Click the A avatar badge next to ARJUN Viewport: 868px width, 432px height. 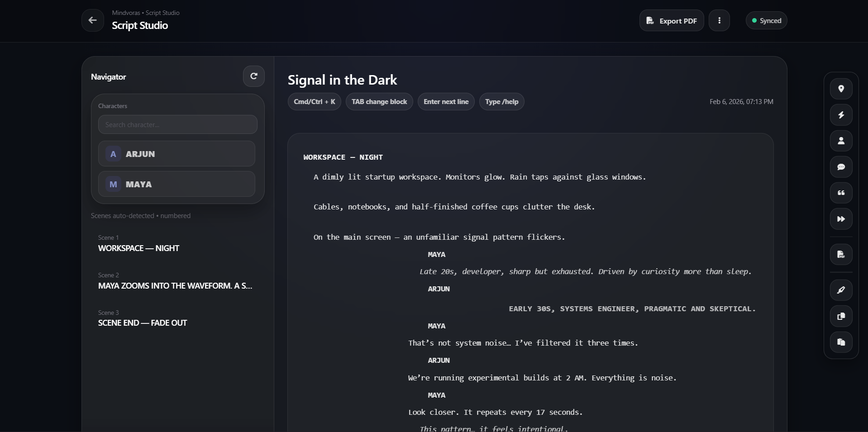(113, 154)
